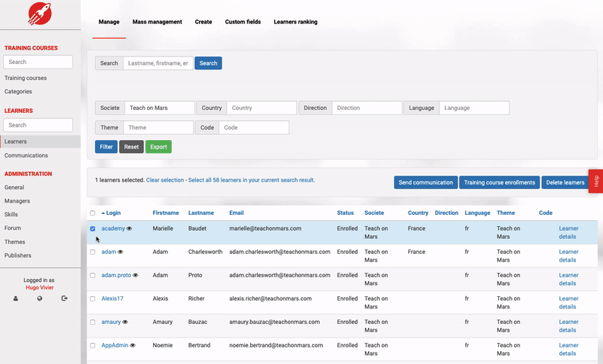Open Skills under Administration
The image size is (603, 364).
point(11,215)
